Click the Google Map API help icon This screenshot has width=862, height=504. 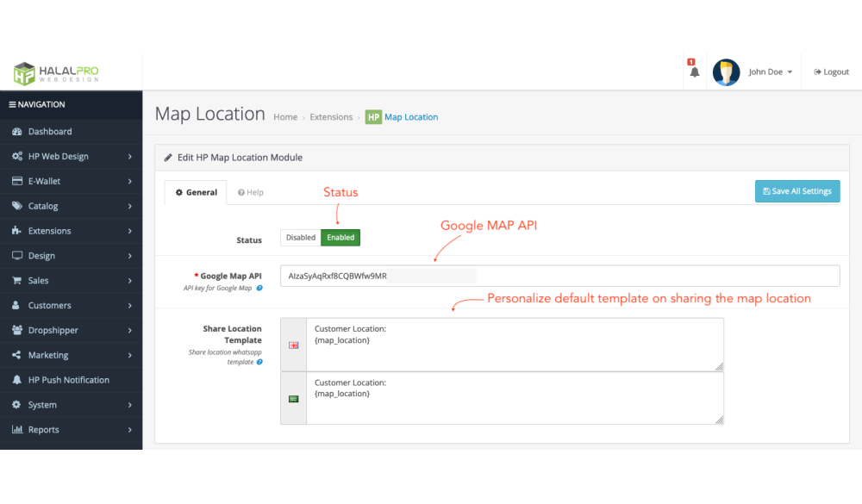(x=259, y=288)
